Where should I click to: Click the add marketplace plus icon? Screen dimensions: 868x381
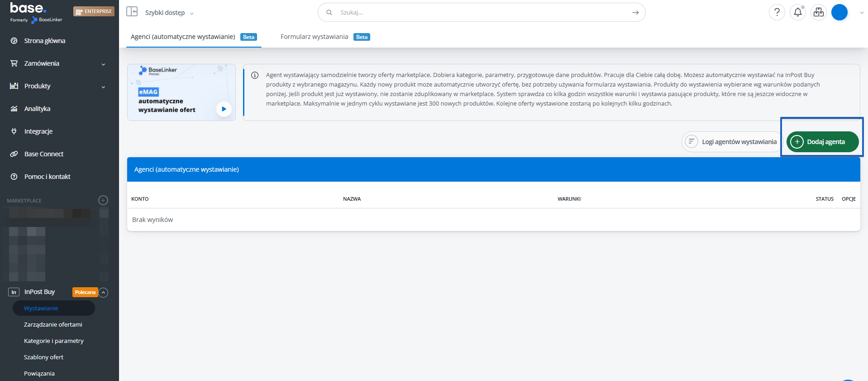103,200
